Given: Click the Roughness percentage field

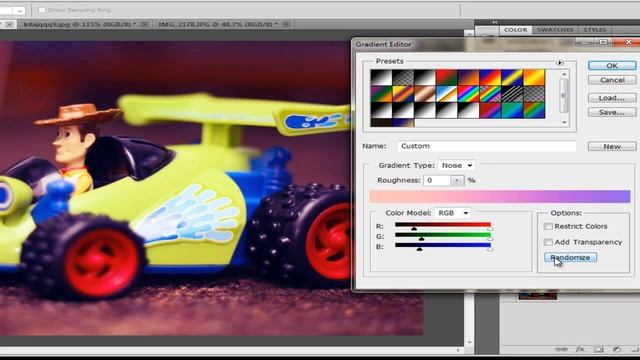Looking at the screenshot, I should (437, 180).
